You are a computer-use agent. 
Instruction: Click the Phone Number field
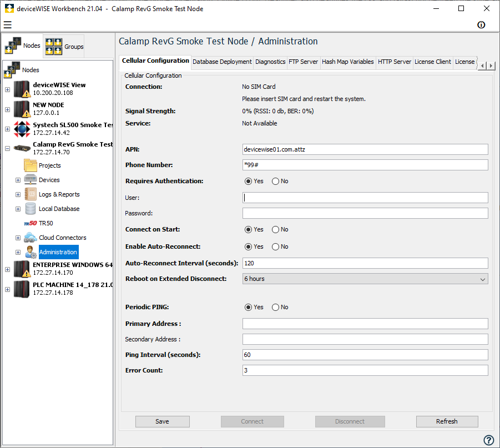coord(365,165)
